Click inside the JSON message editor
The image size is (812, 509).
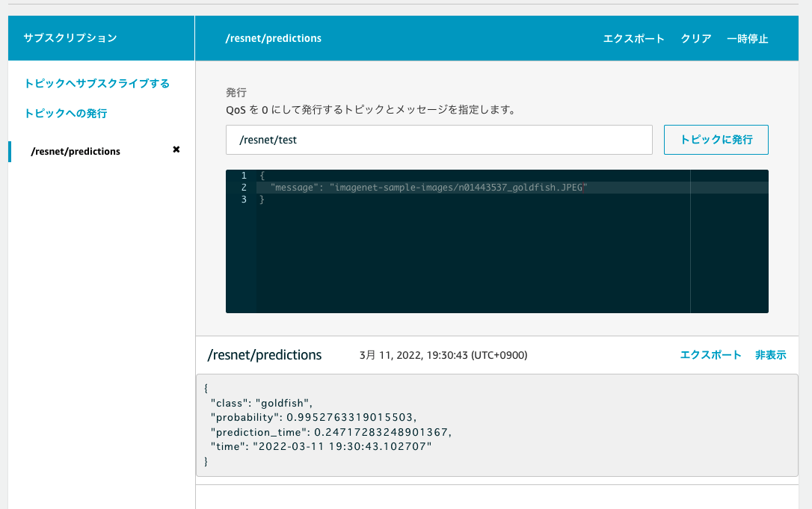click(x=496, y=241)
